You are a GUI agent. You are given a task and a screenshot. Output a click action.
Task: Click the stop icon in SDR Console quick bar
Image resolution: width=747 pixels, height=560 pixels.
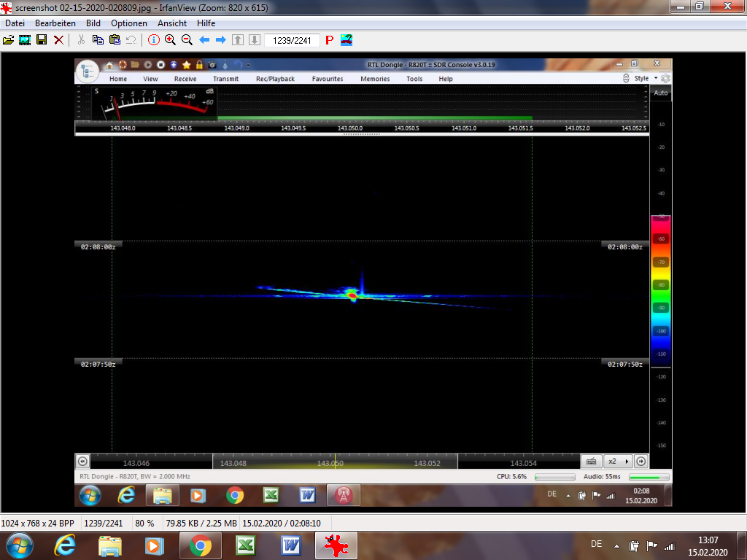(x=161, y=65)
